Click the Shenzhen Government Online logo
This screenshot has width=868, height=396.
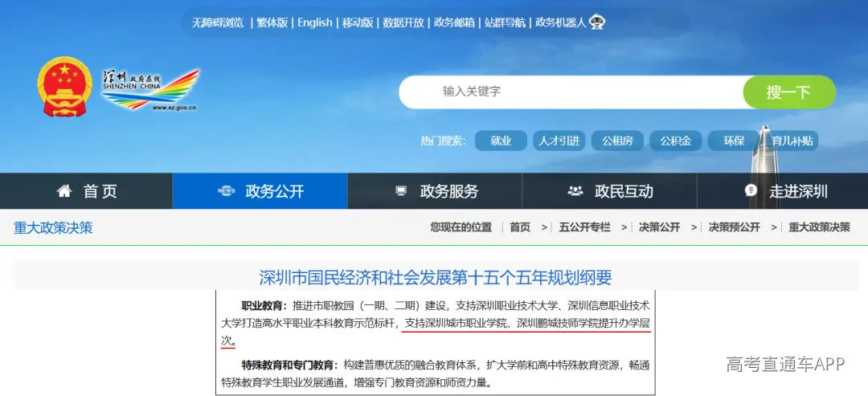pos(150,90)
